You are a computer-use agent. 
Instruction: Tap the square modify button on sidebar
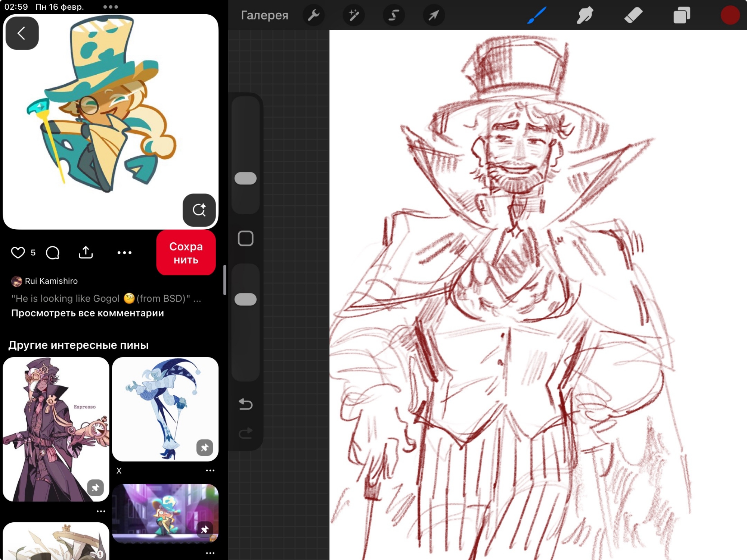coord(245,238)
